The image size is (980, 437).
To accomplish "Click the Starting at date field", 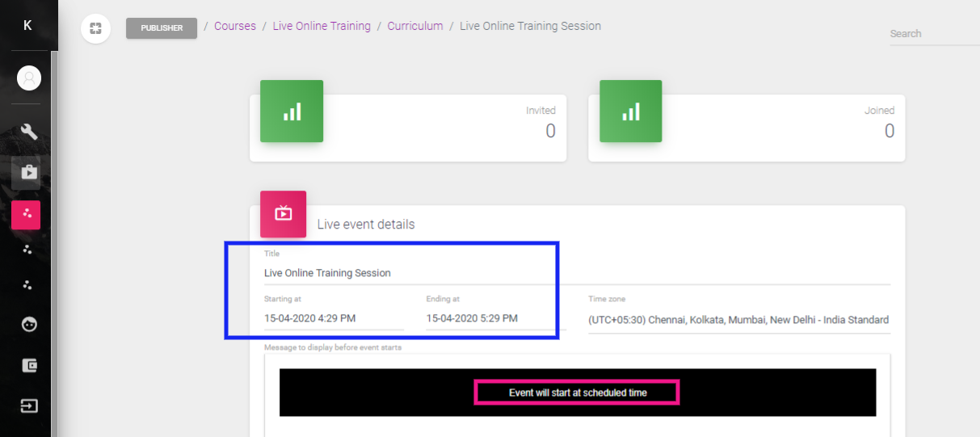I will pos(334,318).
